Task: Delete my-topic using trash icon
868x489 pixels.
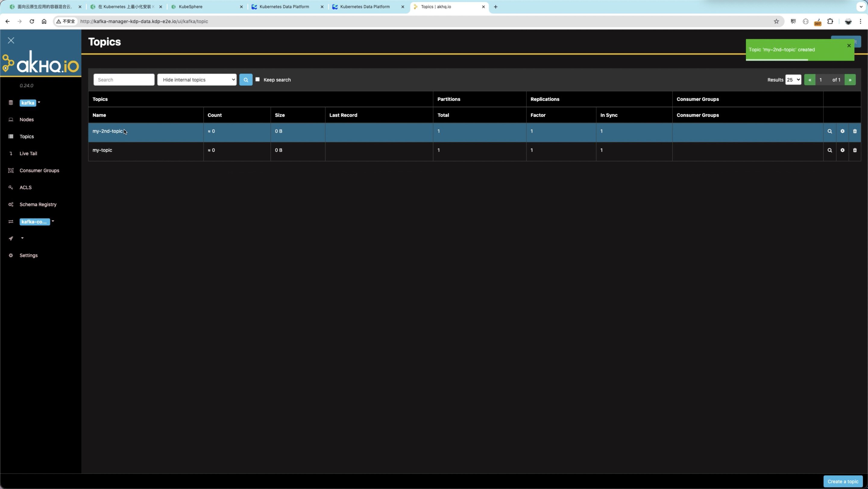Action: point(855,150)
